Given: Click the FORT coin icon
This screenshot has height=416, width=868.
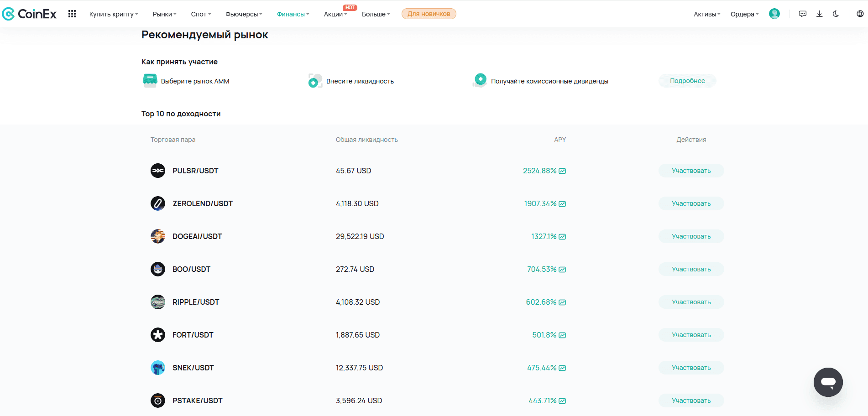Looking at the screenshot, I should [158, 335].
